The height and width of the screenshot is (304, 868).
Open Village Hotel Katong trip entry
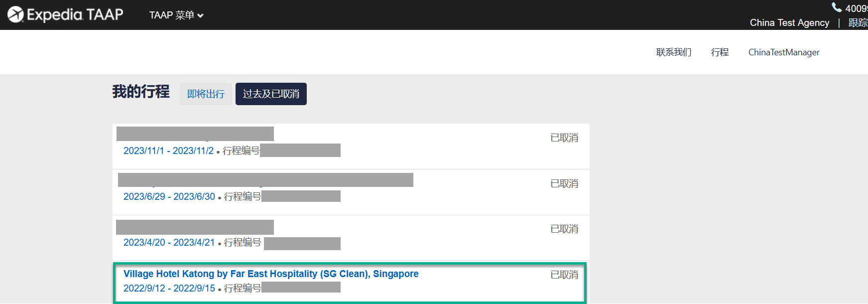[x=271, y=274]
